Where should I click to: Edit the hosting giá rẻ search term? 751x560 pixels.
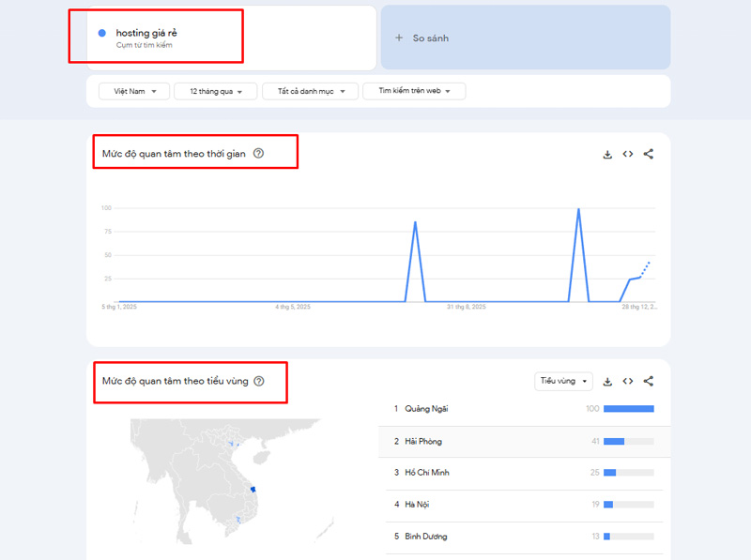coord(146,34)
